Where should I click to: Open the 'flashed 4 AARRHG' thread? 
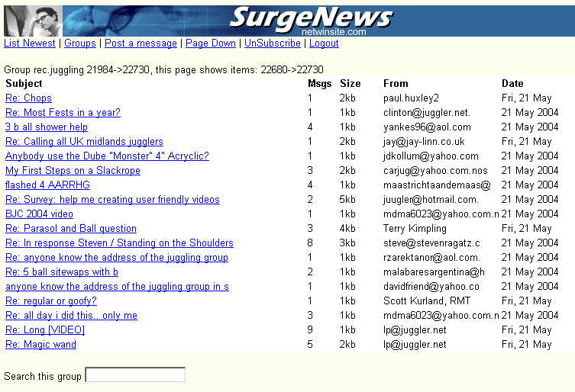pos(47,185)
